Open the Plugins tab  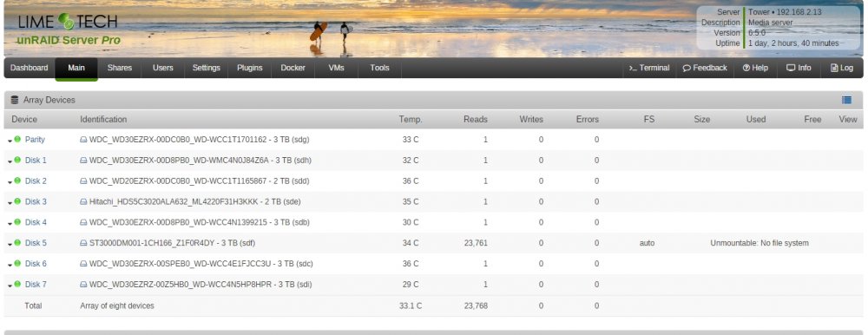(250, 68)
